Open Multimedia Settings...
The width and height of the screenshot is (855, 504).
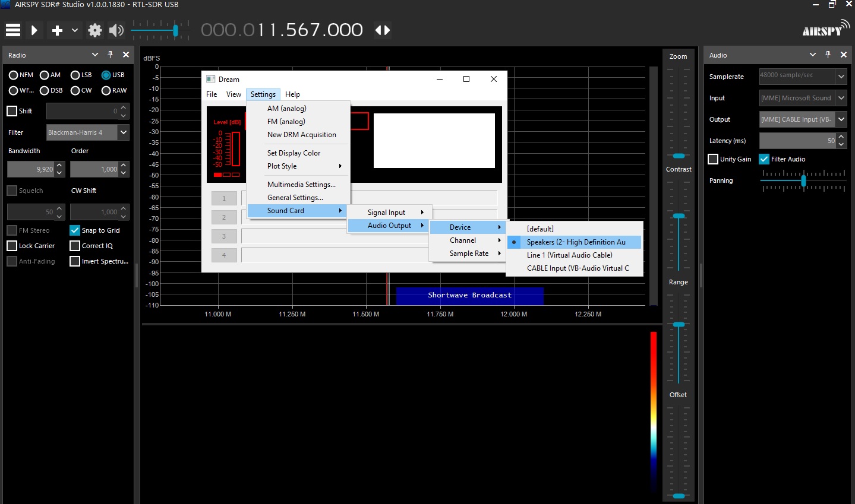(298, 185)
